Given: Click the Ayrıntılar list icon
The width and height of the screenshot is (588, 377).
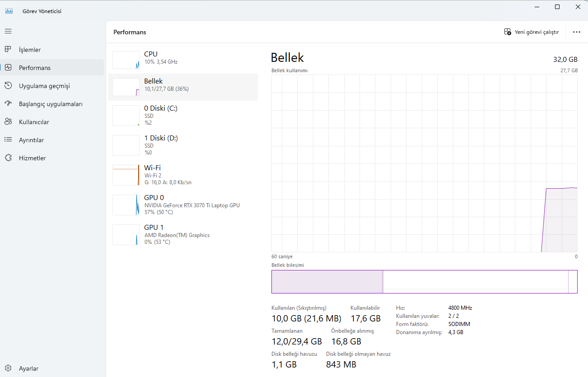Looking at the screenshot, I should tap(8, 140).
